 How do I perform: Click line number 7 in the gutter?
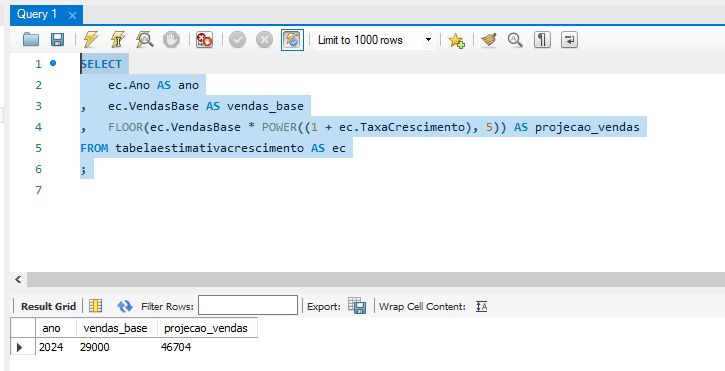click(x=38, y=190)
